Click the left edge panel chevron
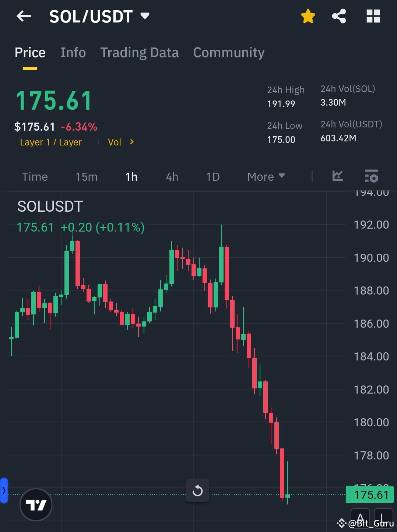 click(4, 490)
